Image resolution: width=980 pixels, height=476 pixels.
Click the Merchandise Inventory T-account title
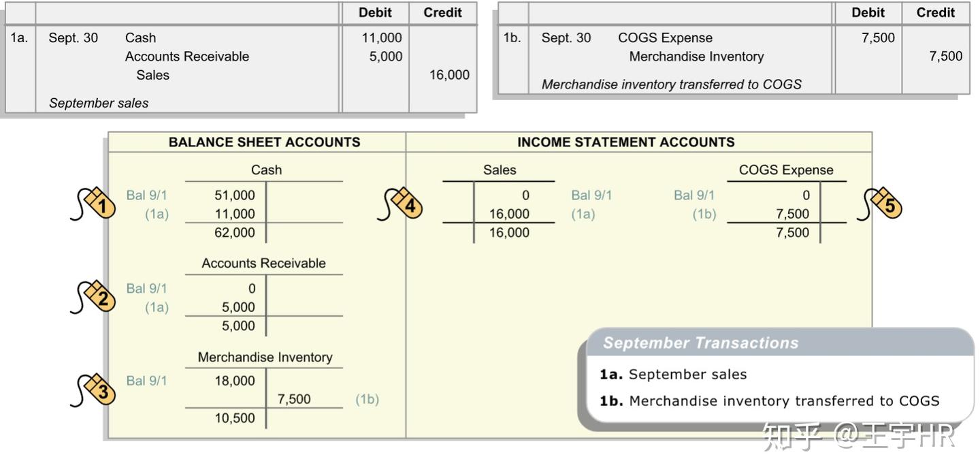(265, 358)
